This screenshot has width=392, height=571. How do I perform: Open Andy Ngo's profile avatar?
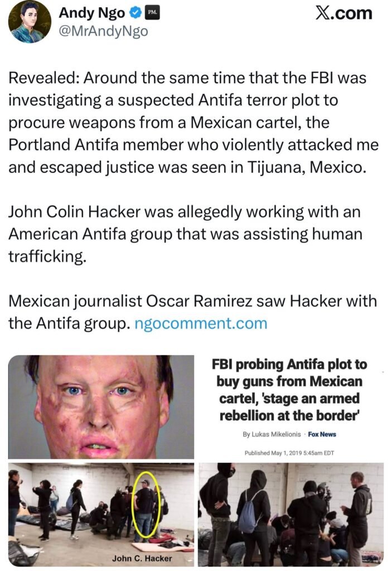tap(30, 22)
